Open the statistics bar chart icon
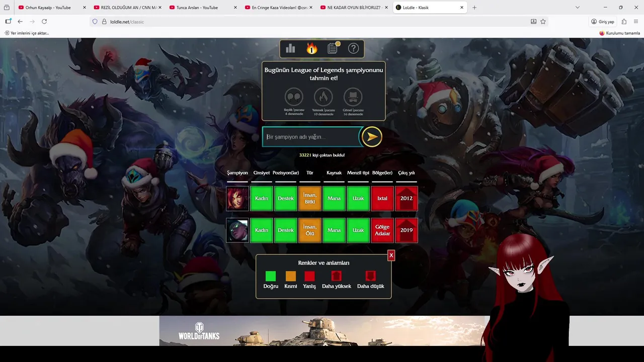 pyautogui.click(x=290, y=49)
